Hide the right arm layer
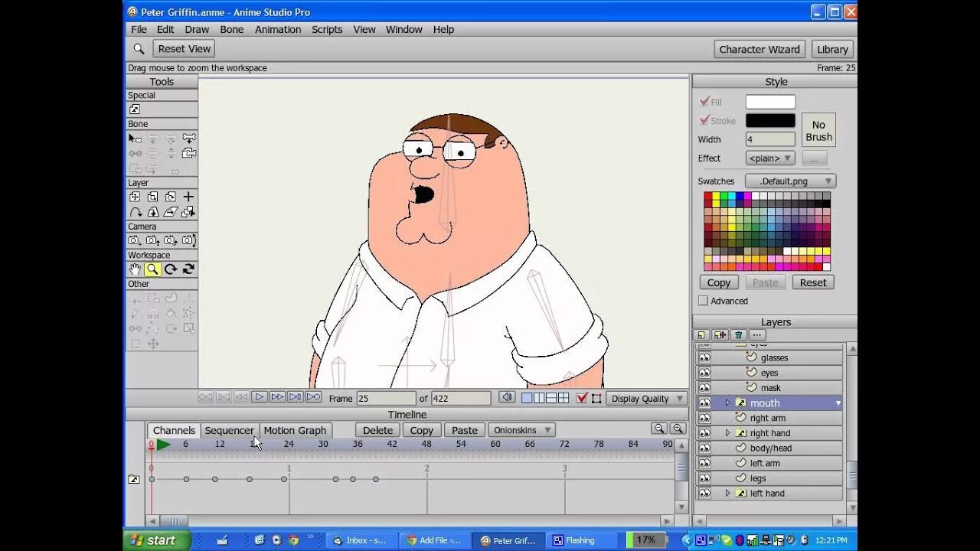980x551 pixels. click(x=704, y=418)
